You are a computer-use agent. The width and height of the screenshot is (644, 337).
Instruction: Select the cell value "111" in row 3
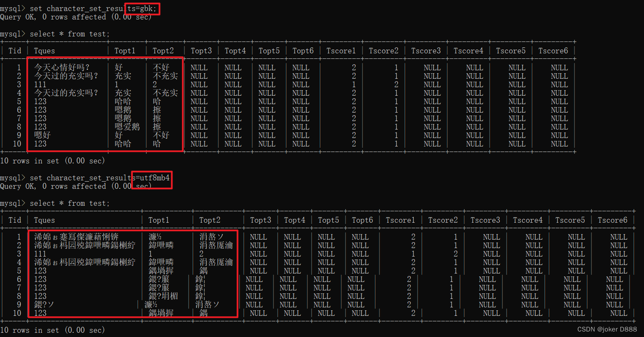40,84
